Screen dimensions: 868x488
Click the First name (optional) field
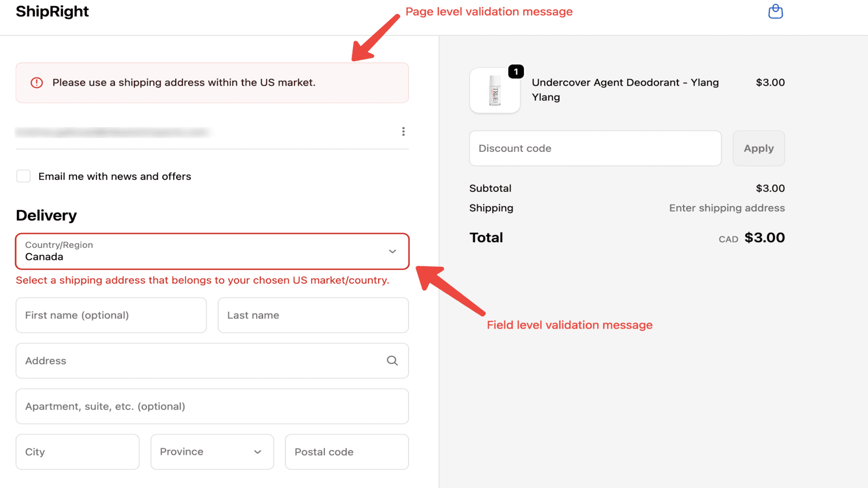click(111, 315)
